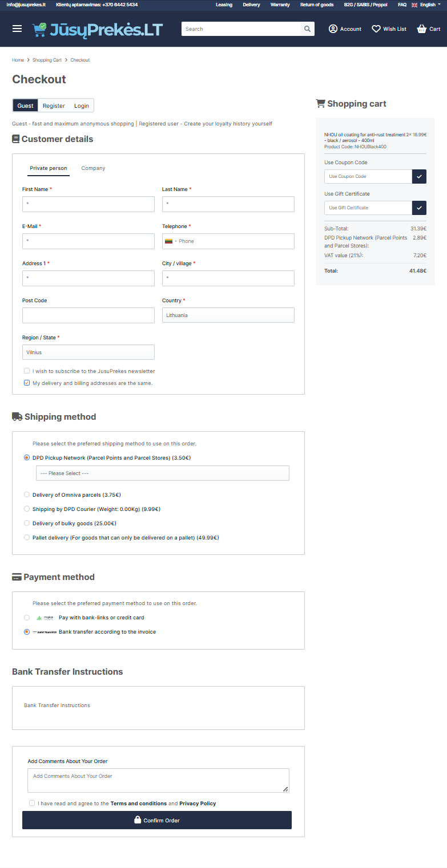
Task: Open DPD pickup point Please Select dropdown
Action: click(162, 473)
